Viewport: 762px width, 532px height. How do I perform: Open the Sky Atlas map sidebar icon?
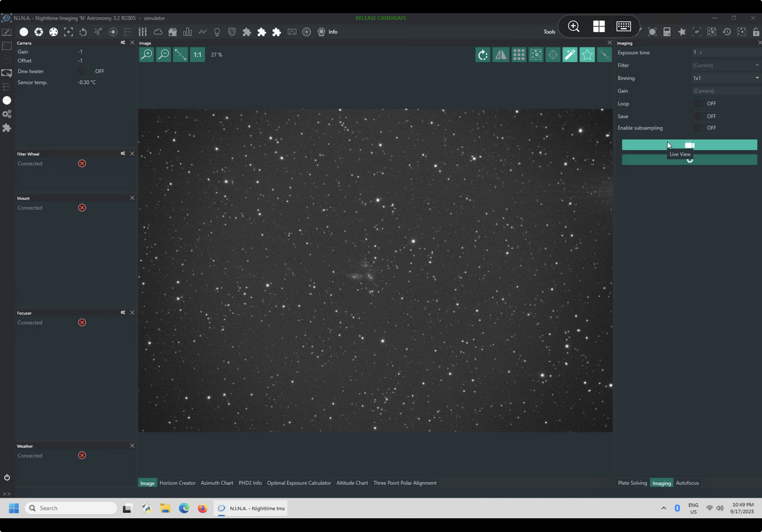(7, 46)
